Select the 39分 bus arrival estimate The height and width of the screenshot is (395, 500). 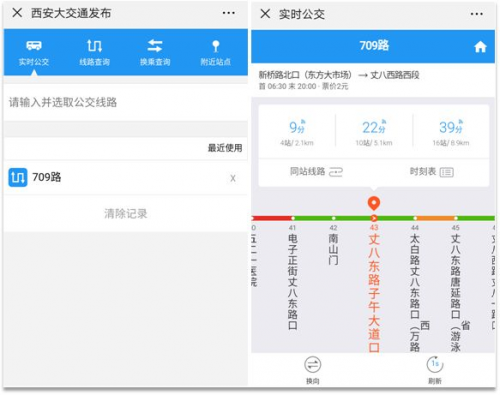tap(451, 132)
